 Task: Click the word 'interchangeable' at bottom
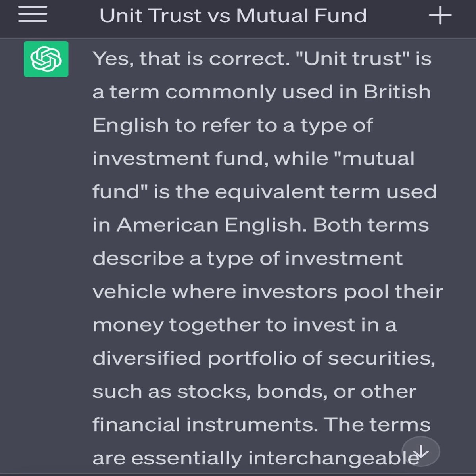point(333,458)
